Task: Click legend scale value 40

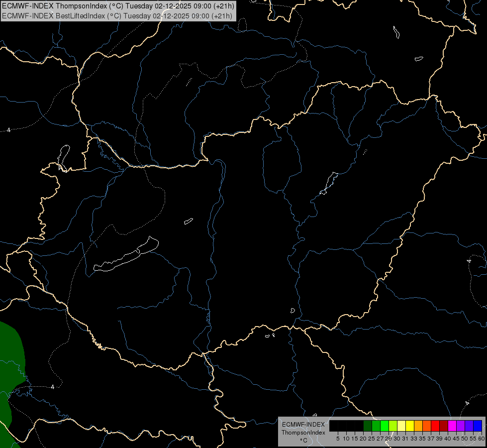Action: coord(448,439)
